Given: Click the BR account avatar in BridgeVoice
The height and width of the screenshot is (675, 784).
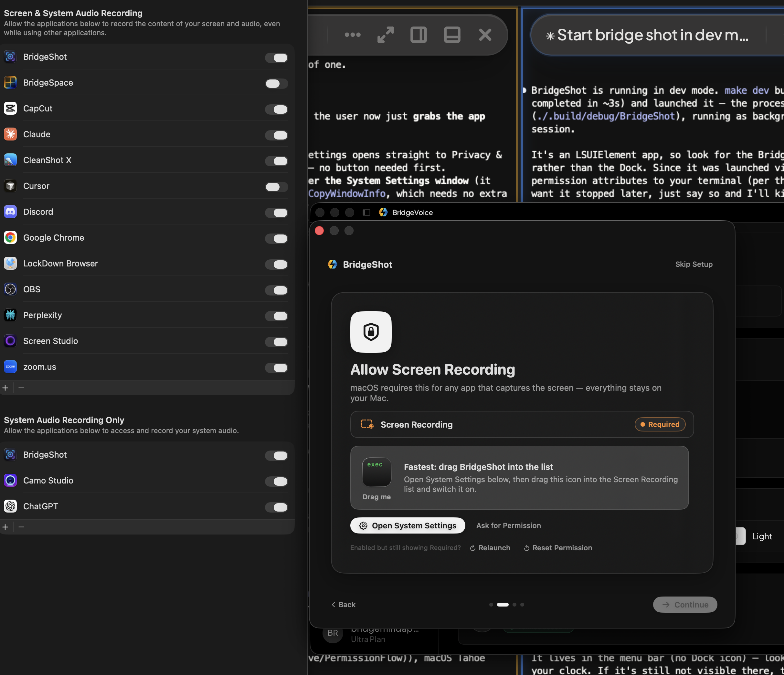Looking at the screenshot, I should coord(333,633).
